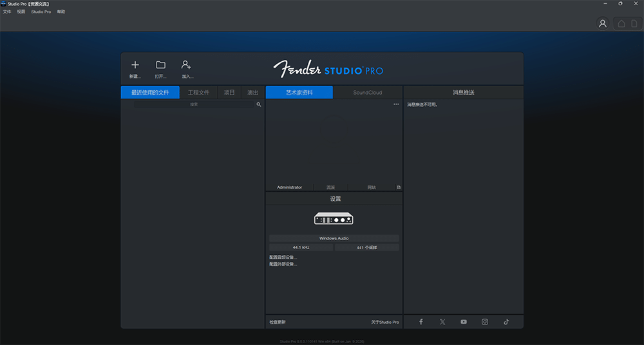Open a file via the 打开 folder icon
The width and height of the screenshot is (644, 345).
(x=160, y=65)
